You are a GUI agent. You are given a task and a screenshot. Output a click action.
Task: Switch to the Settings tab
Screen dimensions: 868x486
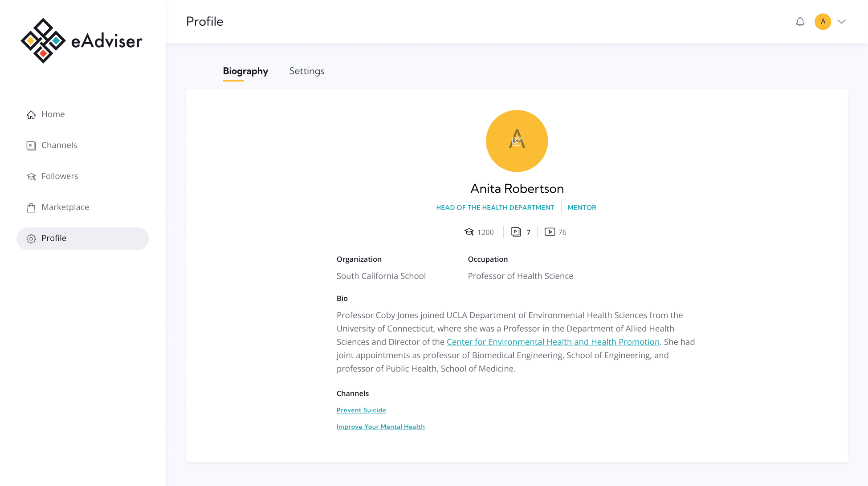click(x=306, y=71)
